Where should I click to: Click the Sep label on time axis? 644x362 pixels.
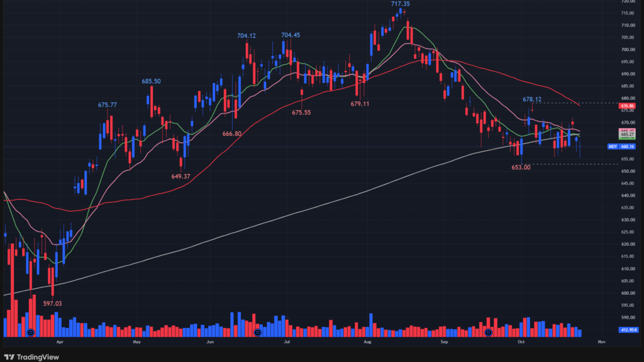tap(444, 342)
